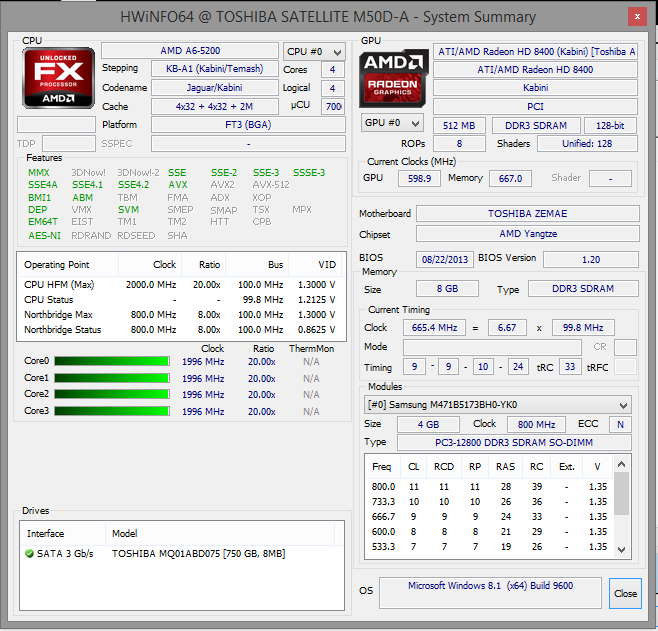Click the Unified: 128 shaders field

pos(587,143)
